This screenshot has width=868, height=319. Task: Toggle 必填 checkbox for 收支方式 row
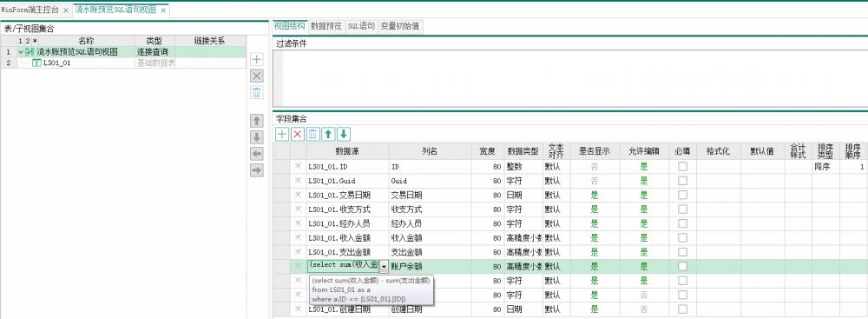pos(682,209)
